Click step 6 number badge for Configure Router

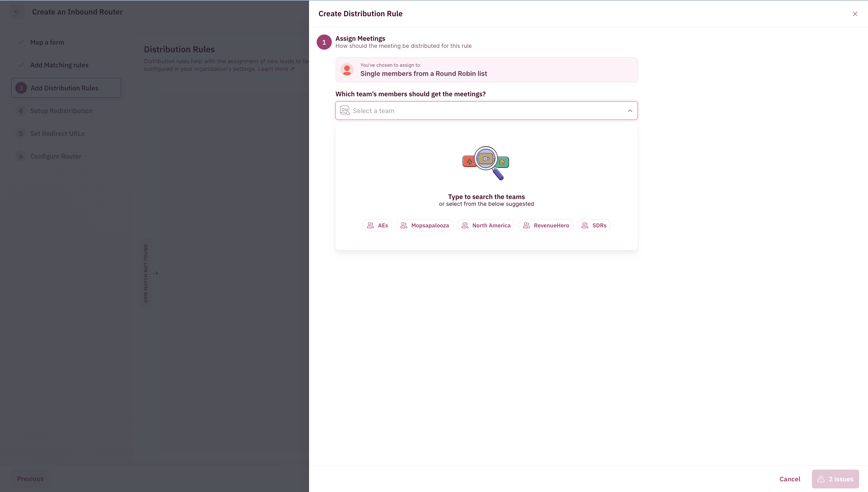tap(21, 157)
